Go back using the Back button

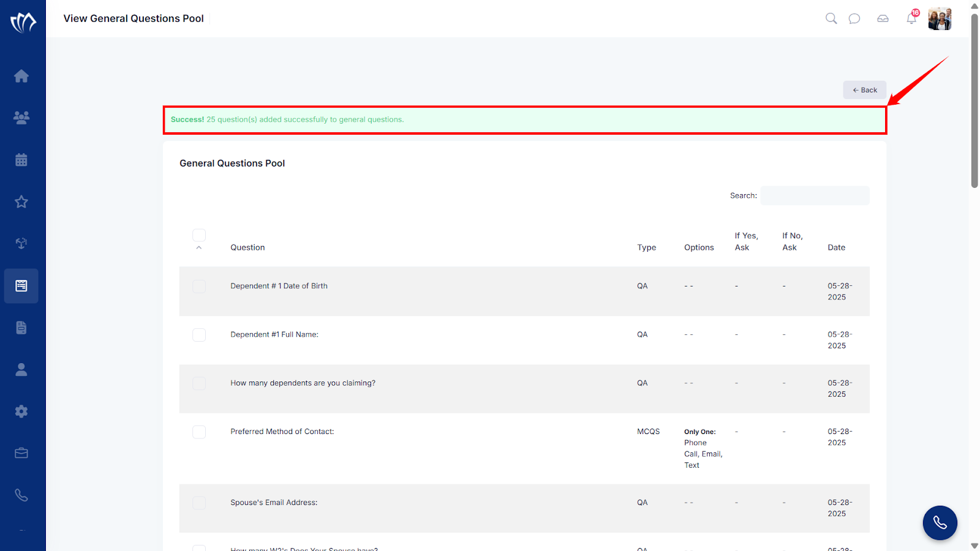[x=865, y=90]
